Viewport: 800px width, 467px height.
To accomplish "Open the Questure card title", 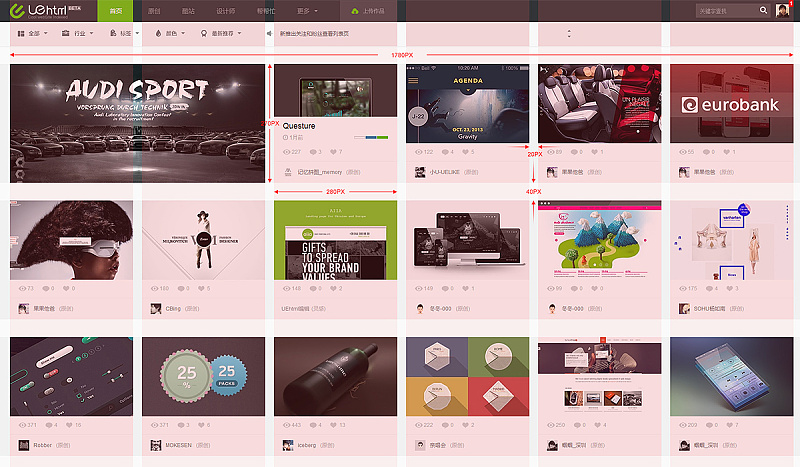I will click(299, 126).
